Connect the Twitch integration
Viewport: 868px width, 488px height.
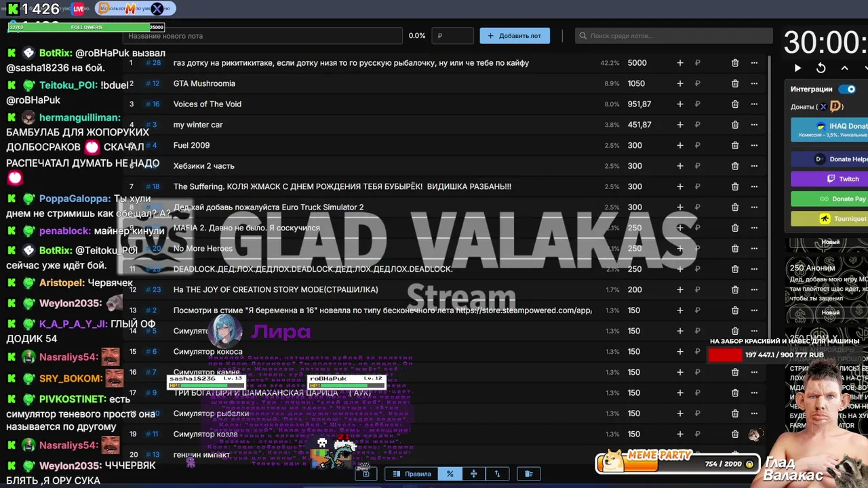[829, 179]
